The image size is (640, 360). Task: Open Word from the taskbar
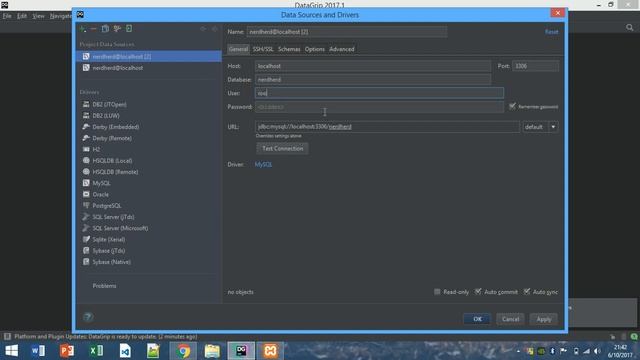coord(38,351)
